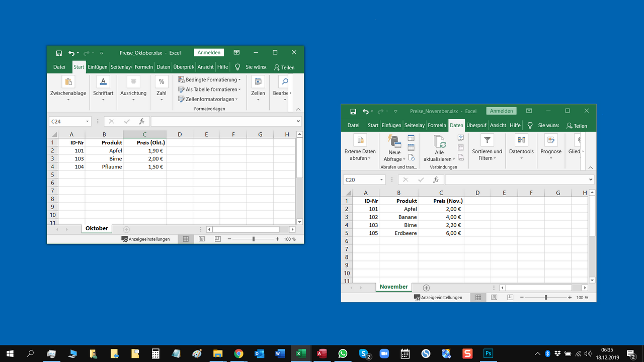This screenshot has width=644, height=362.
Task: Switch to Formeln tab in Oktober window
Action: (144, 67)
